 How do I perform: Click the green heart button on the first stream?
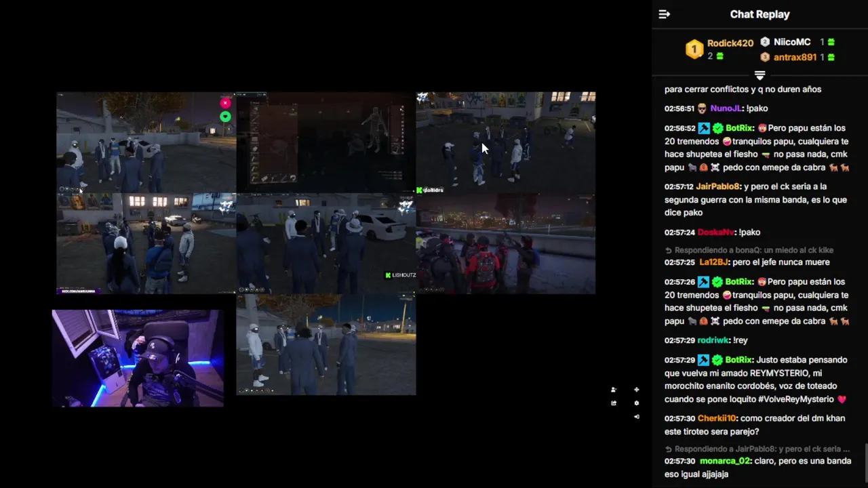[225, 117]
